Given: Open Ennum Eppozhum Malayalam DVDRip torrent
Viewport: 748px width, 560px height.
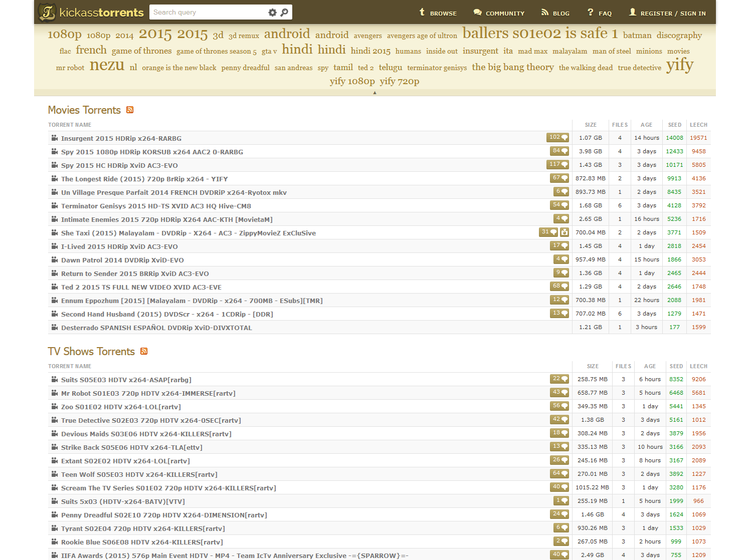Looking at the screenshot, I should (x=192, y=301).
